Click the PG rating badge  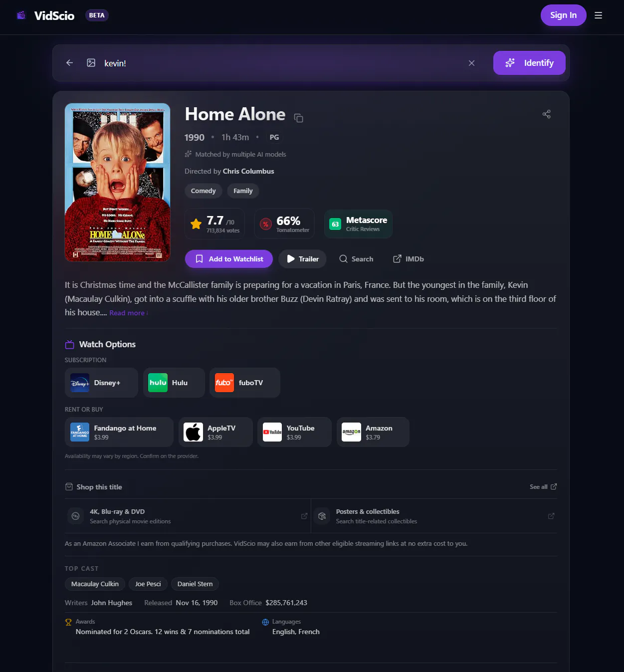pyautogui.click(x=274, y=137)
